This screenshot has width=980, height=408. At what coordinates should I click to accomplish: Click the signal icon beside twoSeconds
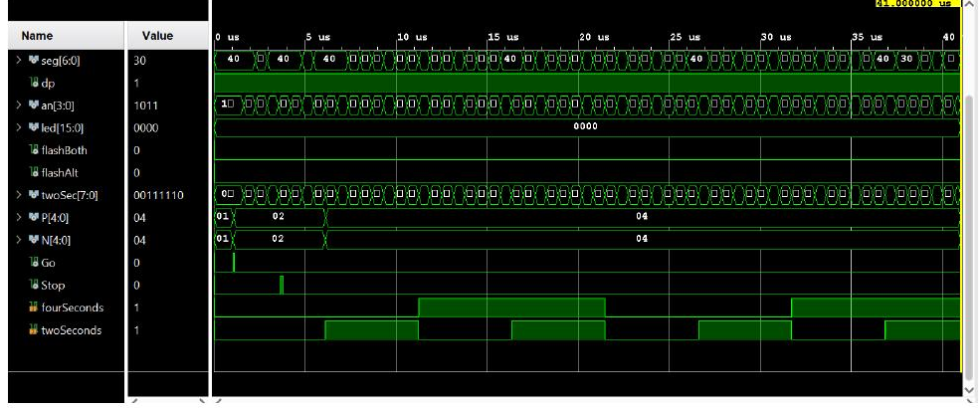point(34,330)
